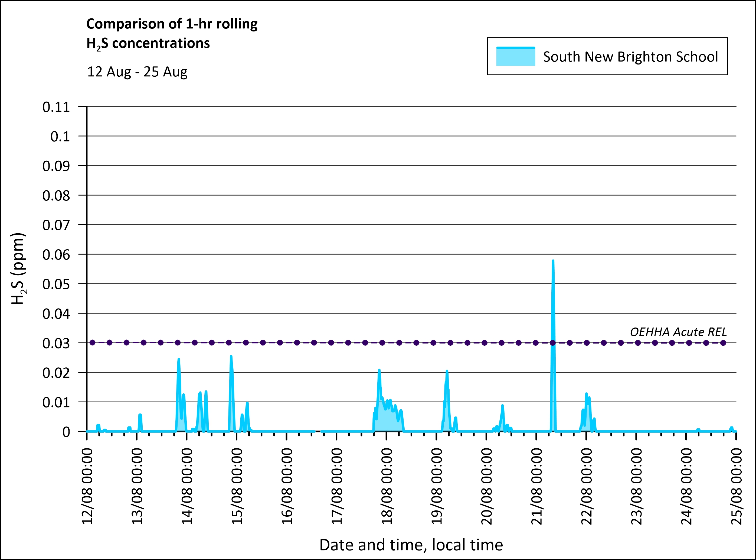This screenshot has height=560, width=756.
Task: Click the 21/08 00:00 x-axis label
Action: tap(536, 486)
